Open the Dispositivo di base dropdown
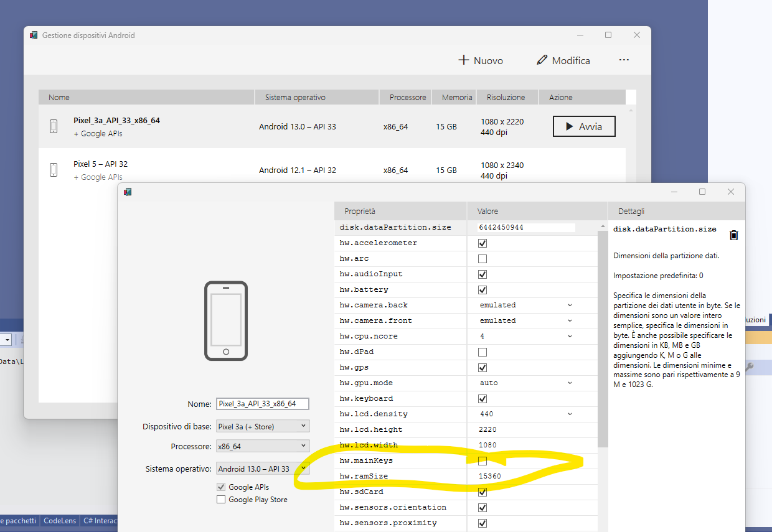772x532 pixels. 262,426
